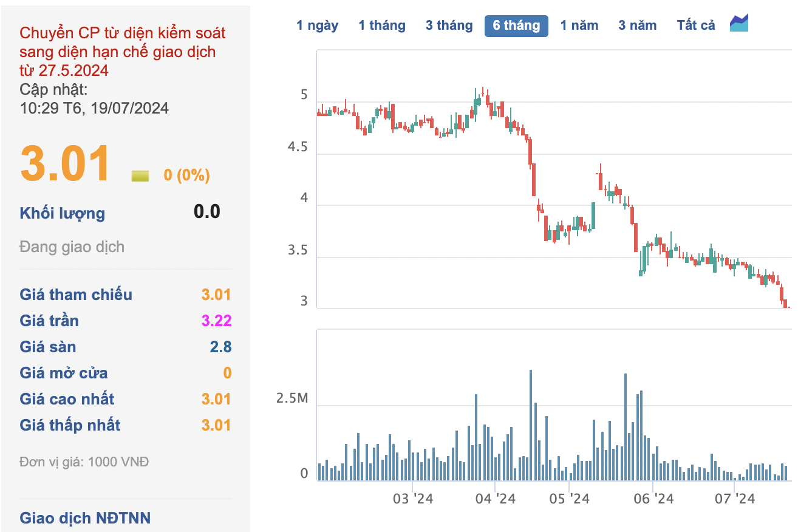Click the Giá tham chiếu label
The image size is (798, 532).
[x=76, y=295]
